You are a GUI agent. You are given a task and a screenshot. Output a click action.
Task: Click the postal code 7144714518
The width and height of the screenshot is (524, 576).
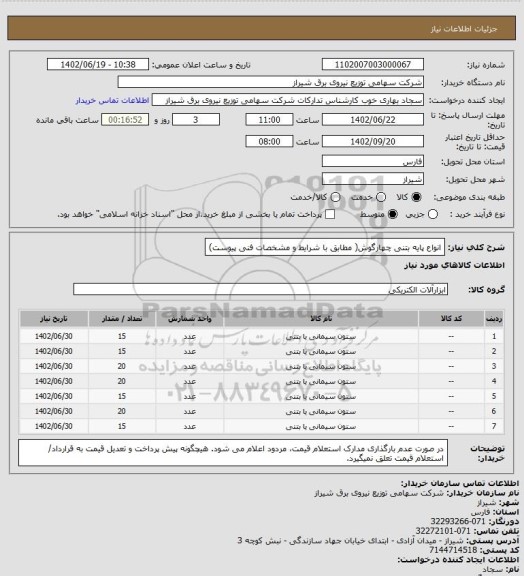pos(453,550)
